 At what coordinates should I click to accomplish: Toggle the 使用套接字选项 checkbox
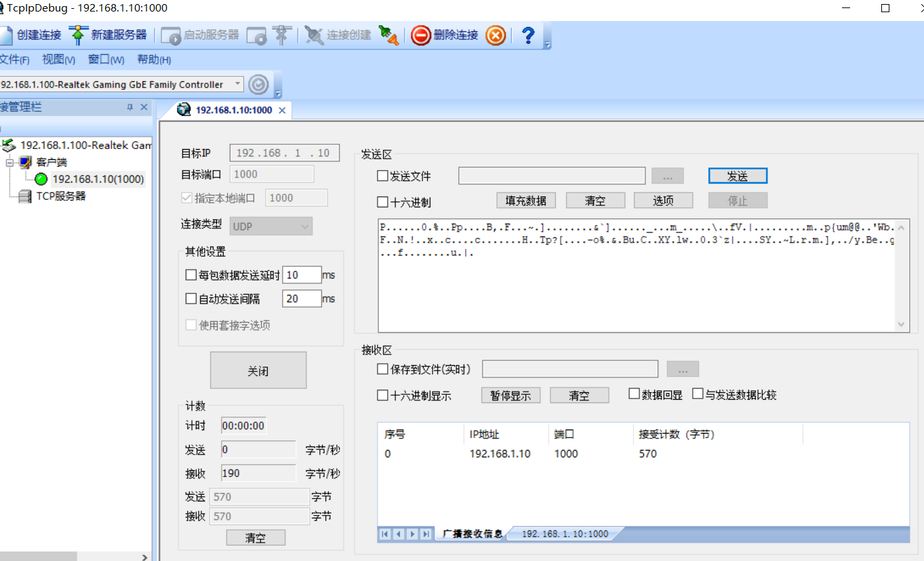pyautogui.click(x=190, y=325)
